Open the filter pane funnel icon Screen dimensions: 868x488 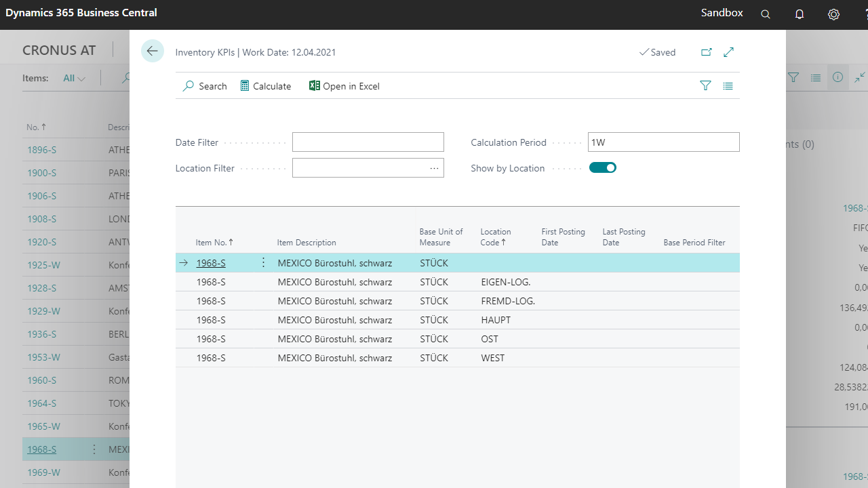coord(705,86)
